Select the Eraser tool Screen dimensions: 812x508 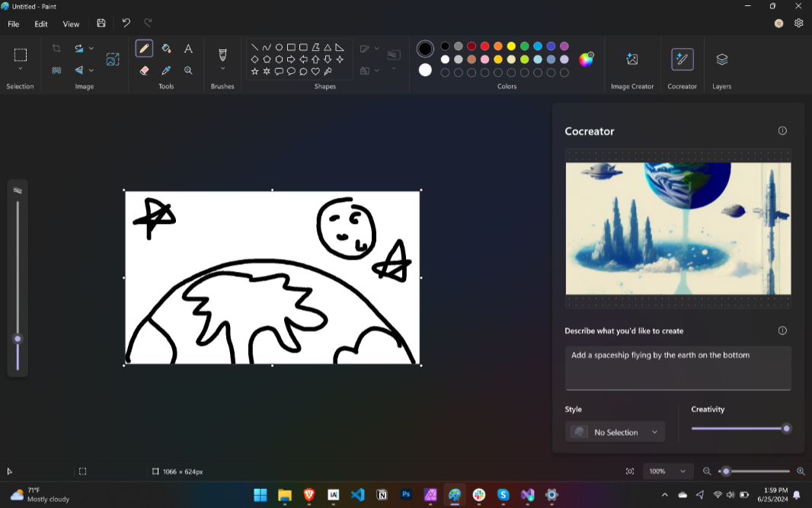[x=145, y=70]
